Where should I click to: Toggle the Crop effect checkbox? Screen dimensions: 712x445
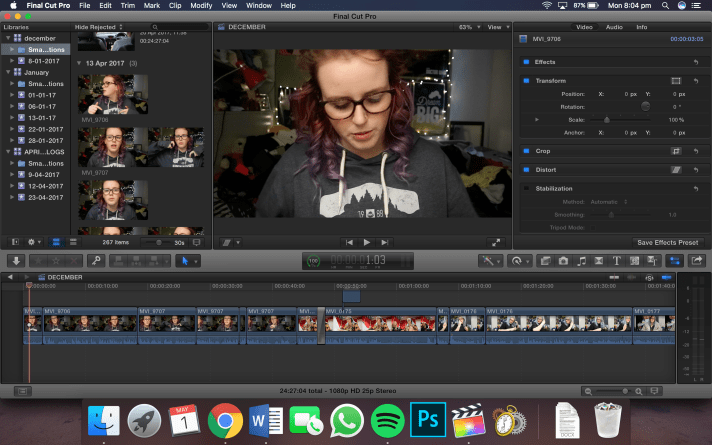pos(526,151)
